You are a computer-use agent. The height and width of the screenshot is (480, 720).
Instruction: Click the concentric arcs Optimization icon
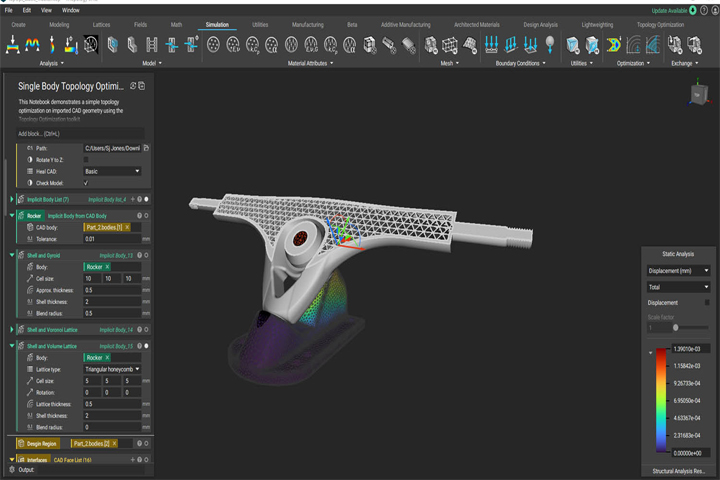[633, 45]
